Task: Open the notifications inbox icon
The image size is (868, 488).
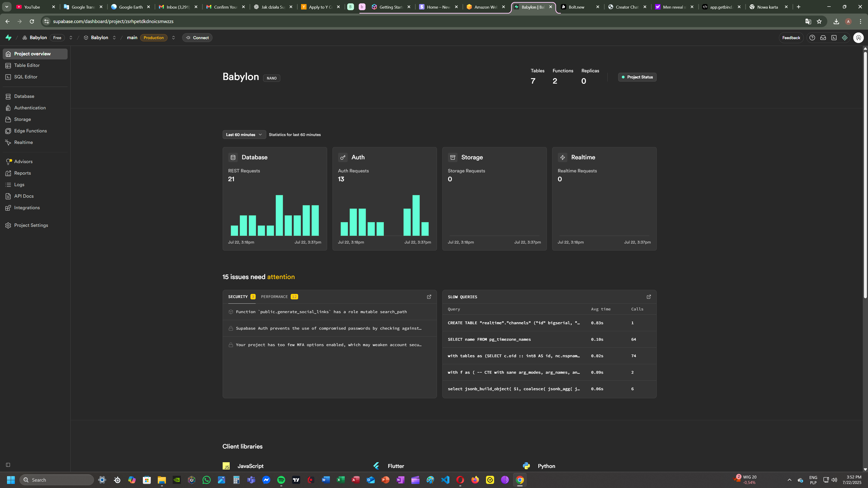Action: [823, 38]
